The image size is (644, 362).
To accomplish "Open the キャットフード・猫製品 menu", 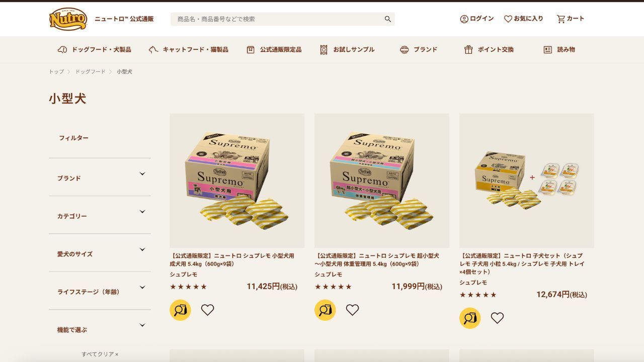I will tap(189, 50).
